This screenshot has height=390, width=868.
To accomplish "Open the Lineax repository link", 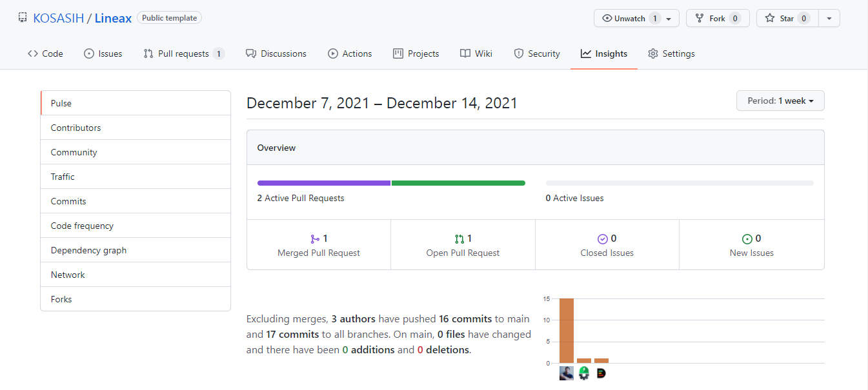I will (113, 18).
